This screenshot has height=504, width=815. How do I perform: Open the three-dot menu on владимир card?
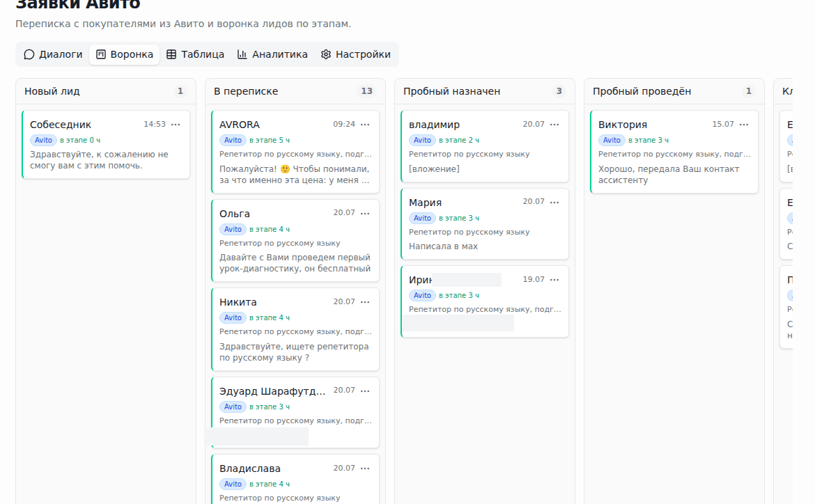pyautogui.click(x=554, y=124)
